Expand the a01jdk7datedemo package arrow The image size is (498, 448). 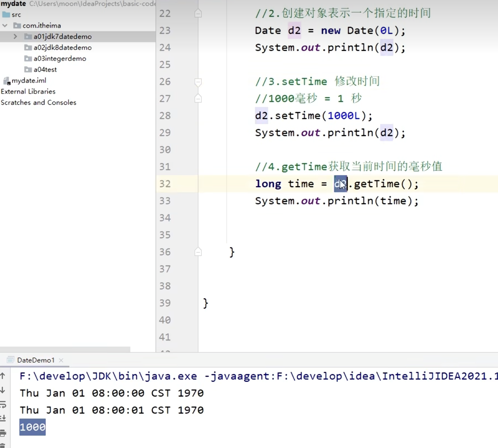point(15,37)
